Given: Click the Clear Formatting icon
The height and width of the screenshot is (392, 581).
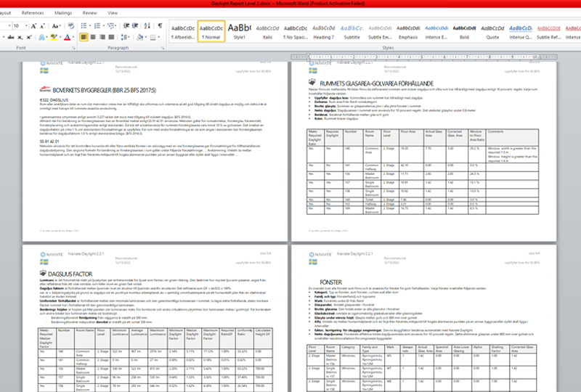Looking at the screenshot, I should click(x=70, y=26).
